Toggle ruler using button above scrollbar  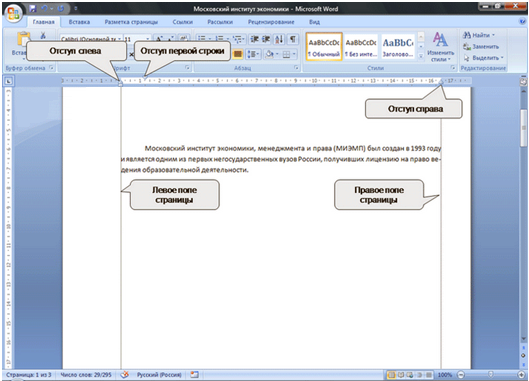523,81
